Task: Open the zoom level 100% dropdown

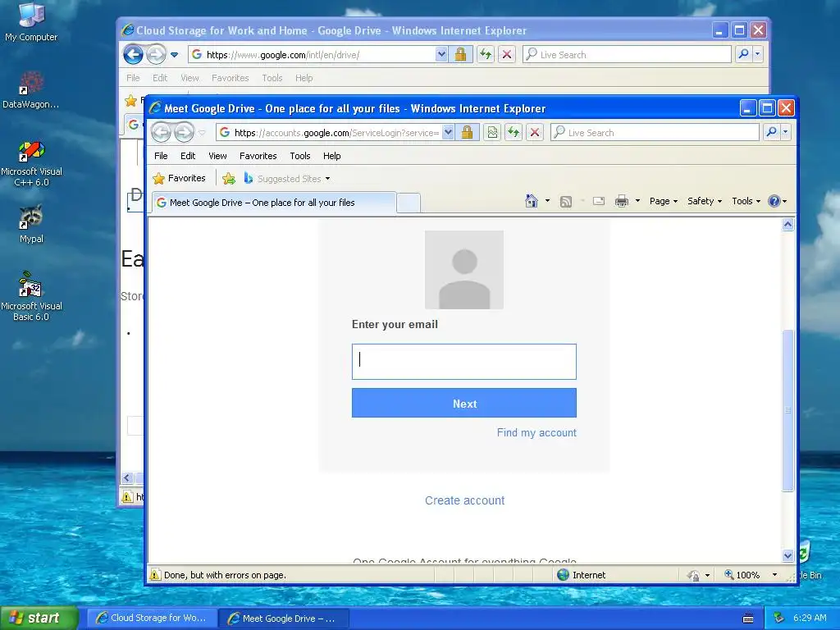Action: pyautogui.click(x=774, y=575)
